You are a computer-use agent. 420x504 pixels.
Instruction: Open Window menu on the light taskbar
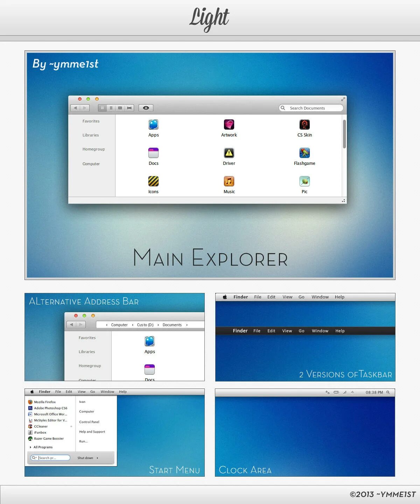tap(320, 297)
